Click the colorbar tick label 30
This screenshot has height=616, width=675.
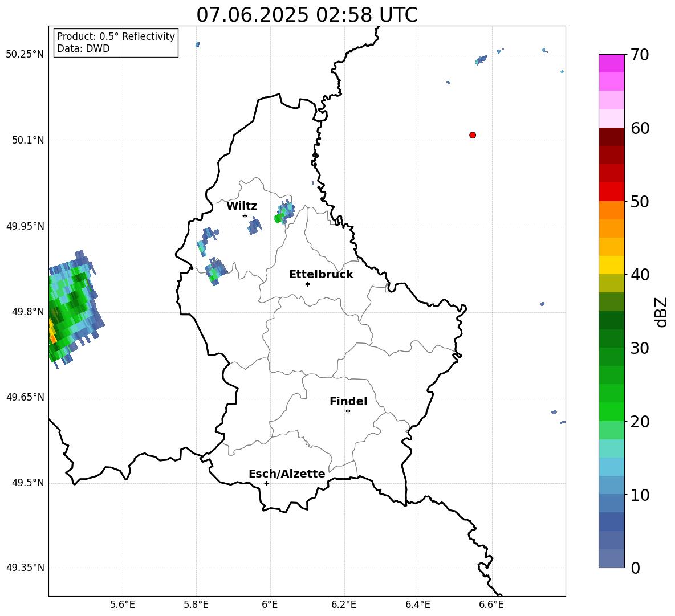[639, 348]
